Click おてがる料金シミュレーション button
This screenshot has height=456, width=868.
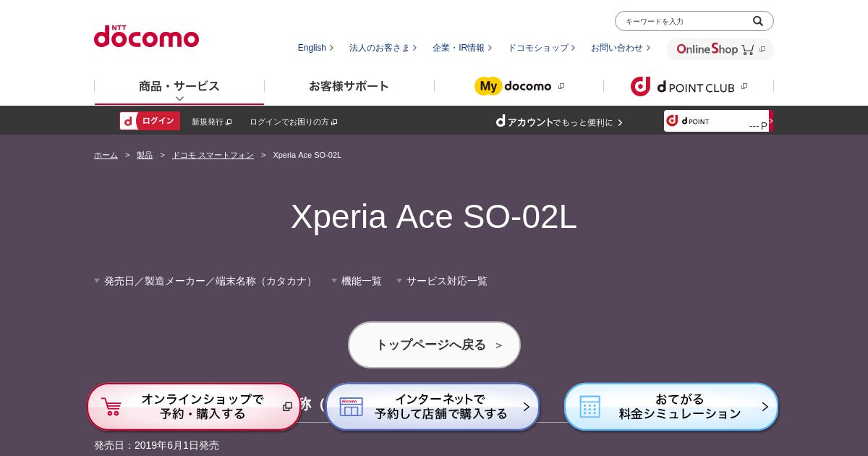click(x=671, y=407)
